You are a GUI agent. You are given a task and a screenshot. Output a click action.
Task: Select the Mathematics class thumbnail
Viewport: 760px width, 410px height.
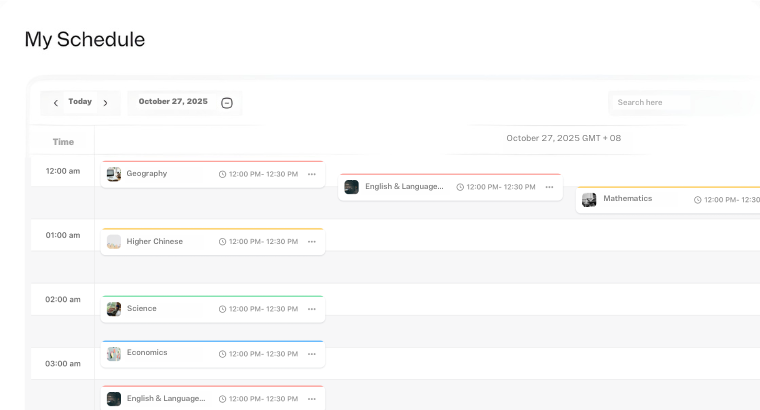click(589, 199)
